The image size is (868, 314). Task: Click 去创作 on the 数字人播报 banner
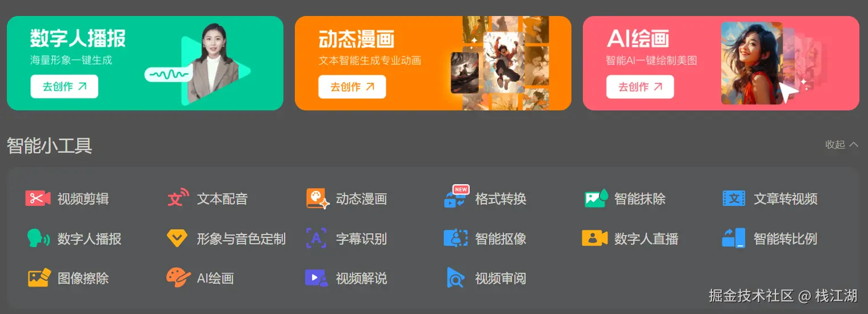65,86
